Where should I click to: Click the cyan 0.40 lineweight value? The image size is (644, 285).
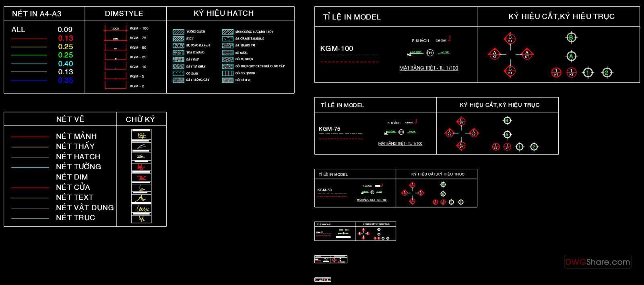coord(65,64)
